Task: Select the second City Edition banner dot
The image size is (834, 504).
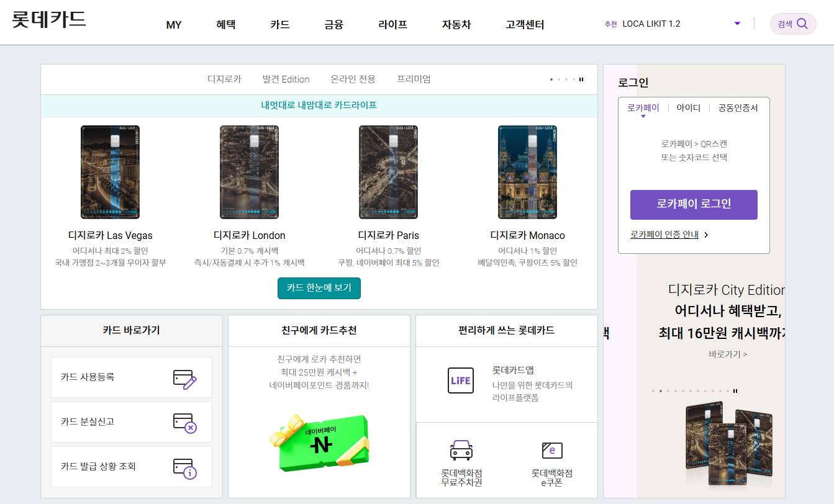Action: 660,391
